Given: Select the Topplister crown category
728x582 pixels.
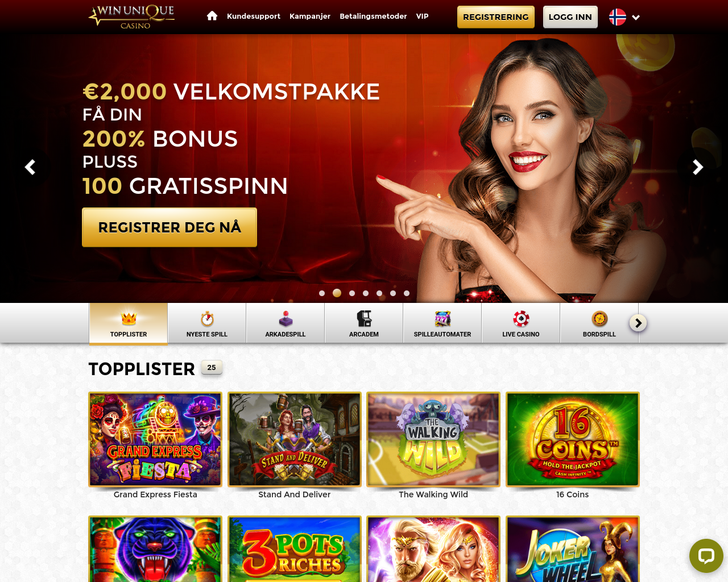Looking at the screenshot, I should click(129, 323).
